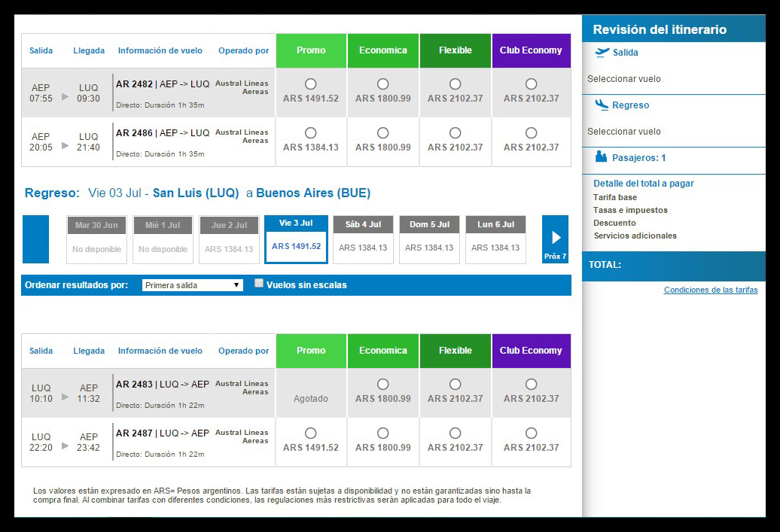Click the green Promo header in return table

311,351
